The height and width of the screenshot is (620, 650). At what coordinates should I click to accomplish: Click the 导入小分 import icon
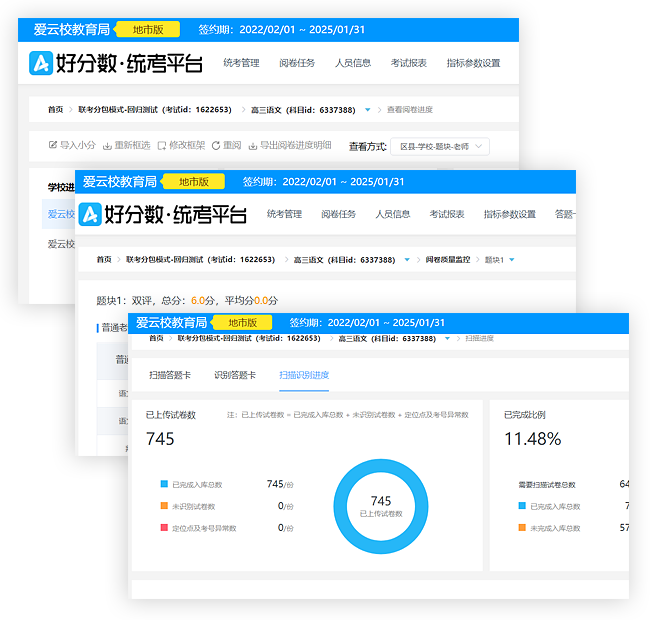coord(53,145)
